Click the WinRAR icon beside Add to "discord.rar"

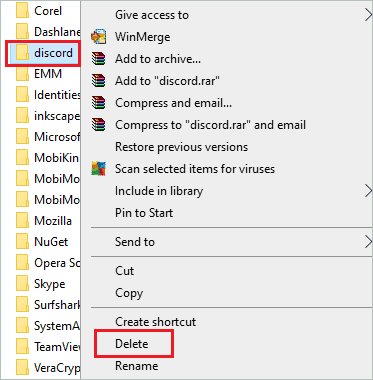coord(99,81)
